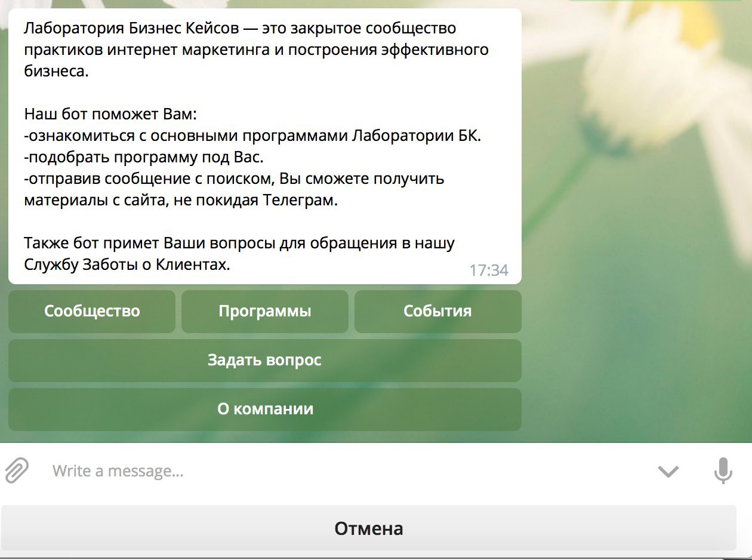Click the microphone voice message icon
Viewport: 752px width, 560px height.
click(x=723, y=471)
